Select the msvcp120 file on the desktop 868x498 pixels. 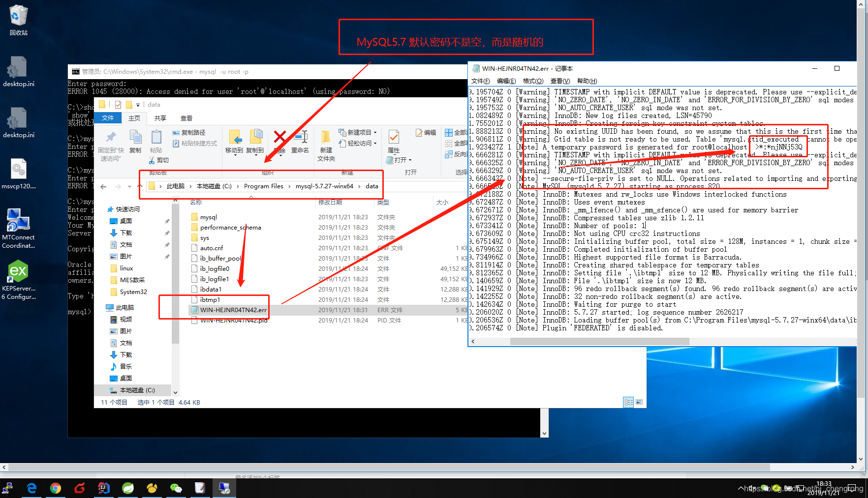coord(18,174)
